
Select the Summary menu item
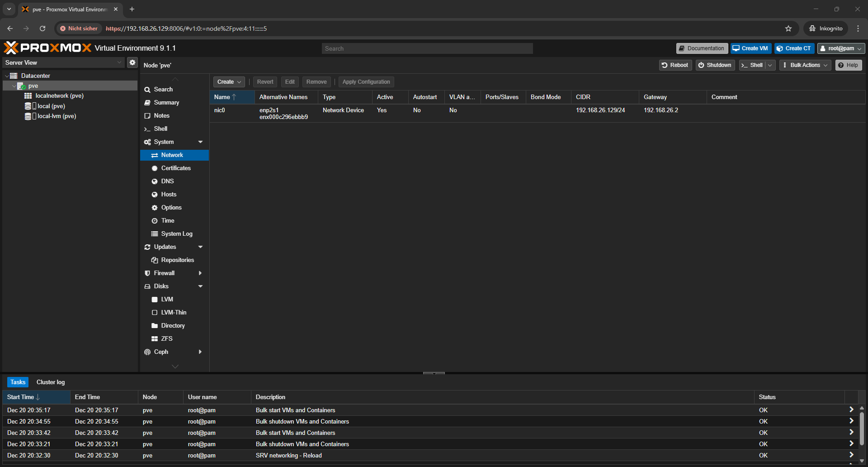(166, 103)
